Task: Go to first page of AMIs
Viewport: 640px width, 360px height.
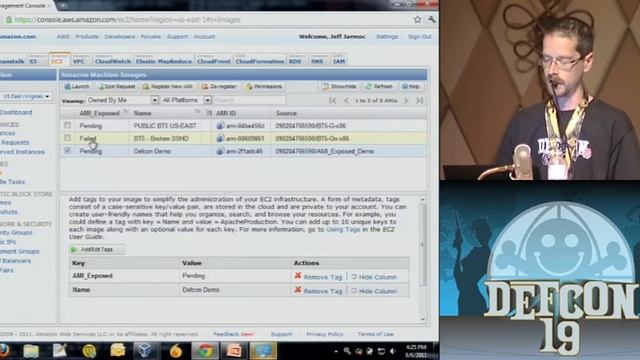Action: point(333,100)
